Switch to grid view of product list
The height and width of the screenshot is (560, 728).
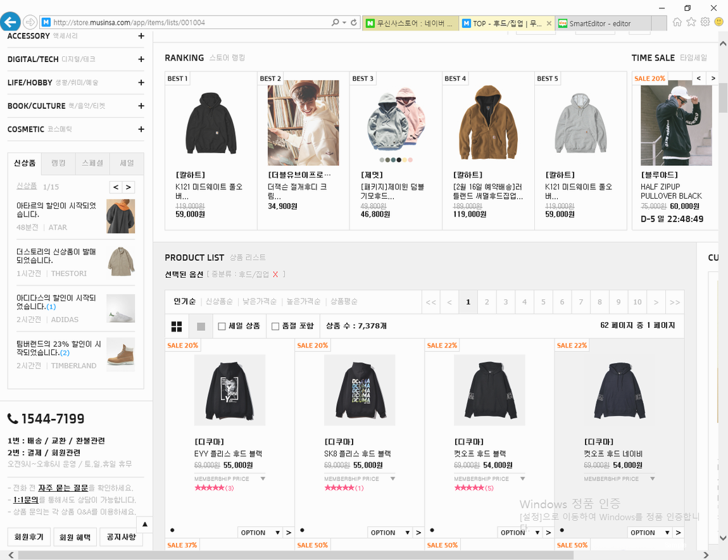pos(177,327)
